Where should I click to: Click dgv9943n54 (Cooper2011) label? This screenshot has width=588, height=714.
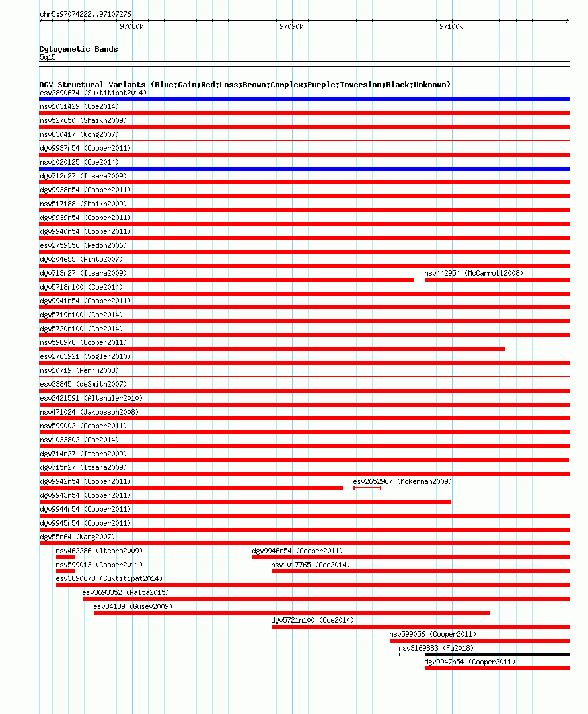pyautogui.click(x=85, y=495)
